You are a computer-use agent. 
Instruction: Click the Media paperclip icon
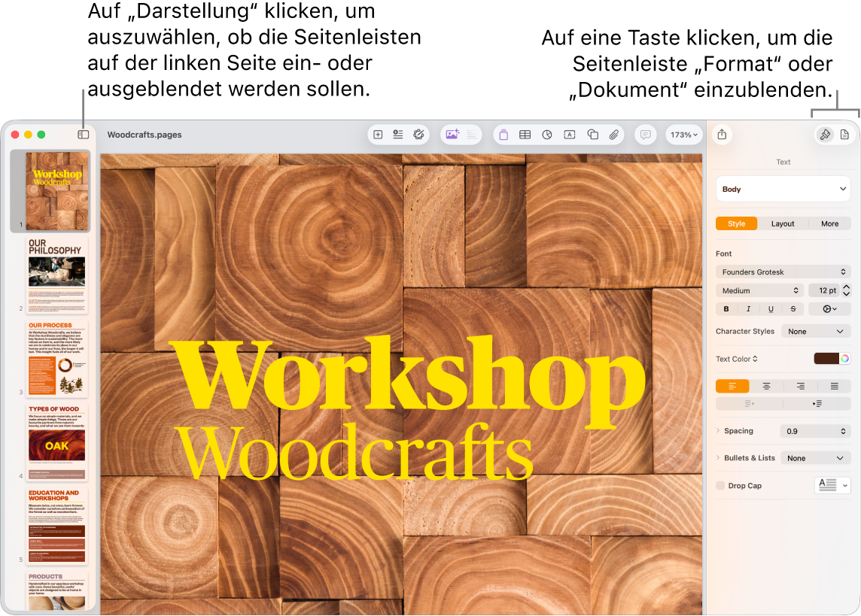pyautogui.click(x=614, y=135)
